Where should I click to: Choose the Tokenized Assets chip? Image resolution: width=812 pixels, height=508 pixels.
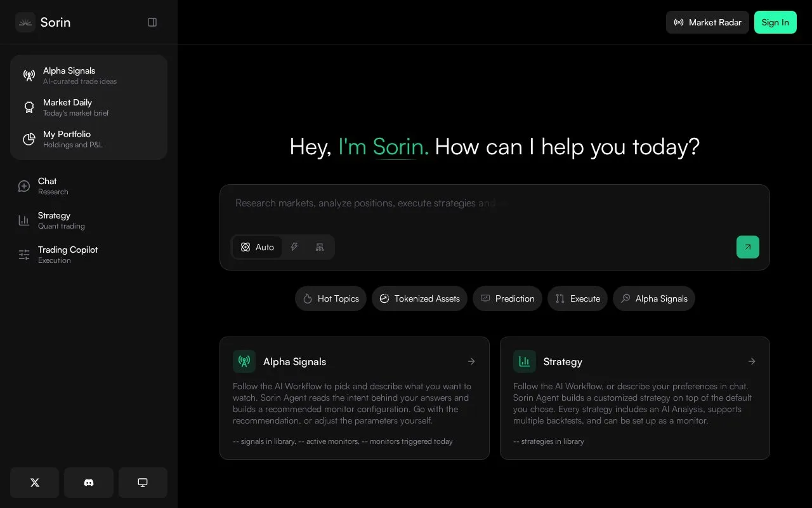point(419,298)
